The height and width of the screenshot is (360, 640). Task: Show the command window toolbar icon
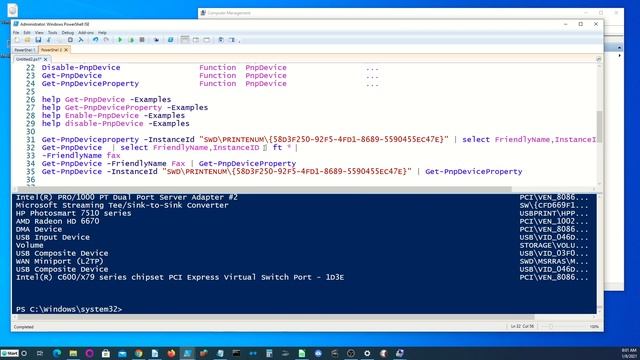pos(221,40)
